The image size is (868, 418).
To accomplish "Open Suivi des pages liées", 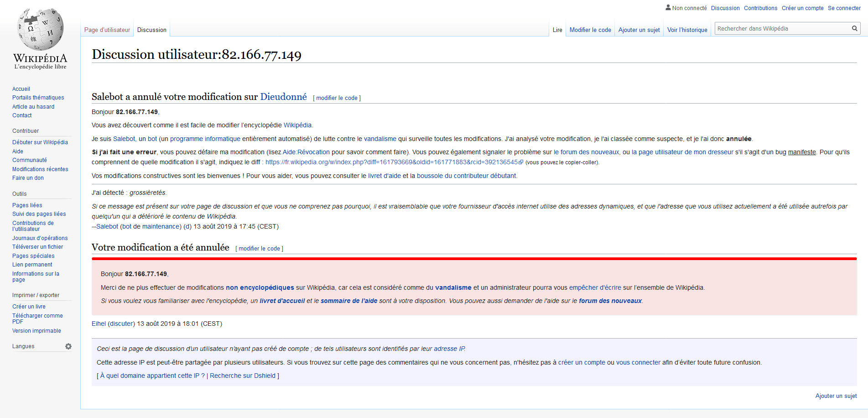I will point(39,214).
